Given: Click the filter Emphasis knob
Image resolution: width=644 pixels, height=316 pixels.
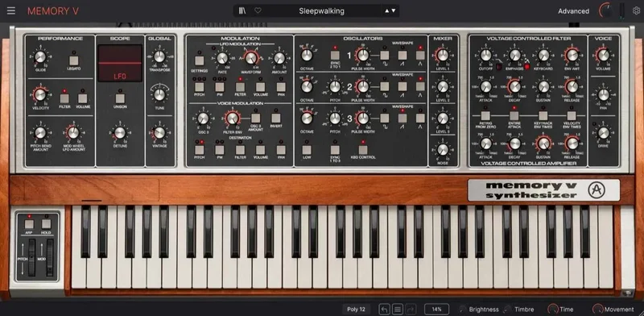Looking at the screenshot, I should tap(514, 55).
